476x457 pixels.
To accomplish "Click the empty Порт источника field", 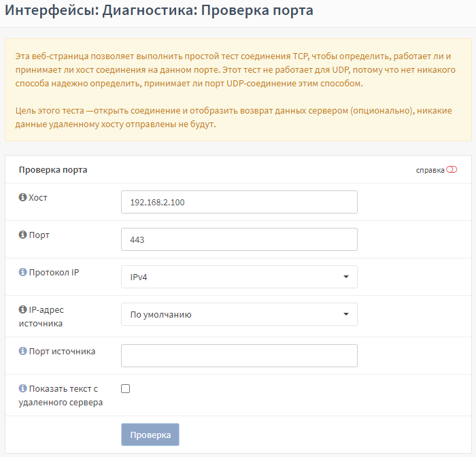I will click(239, 356).
